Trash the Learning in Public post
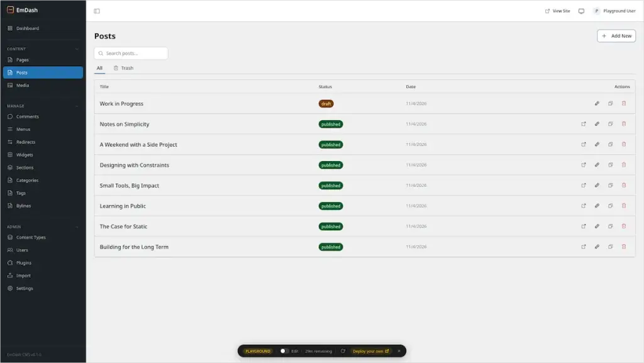 point(623,206)
